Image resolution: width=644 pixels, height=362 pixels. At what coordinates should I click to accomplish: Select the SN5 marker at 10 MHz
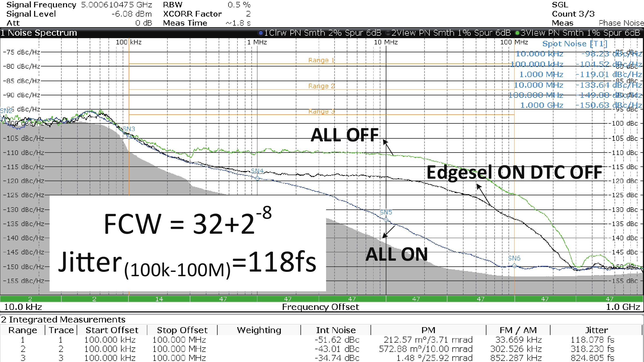pyautogui.click(x=386, y=220)
